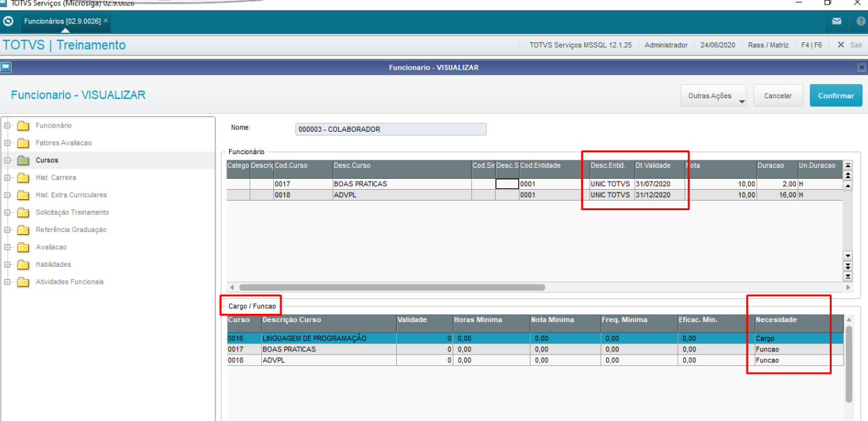Jump to first row in Funcionário grid
The image size is (868, 421).
click(x=848, y=166)
